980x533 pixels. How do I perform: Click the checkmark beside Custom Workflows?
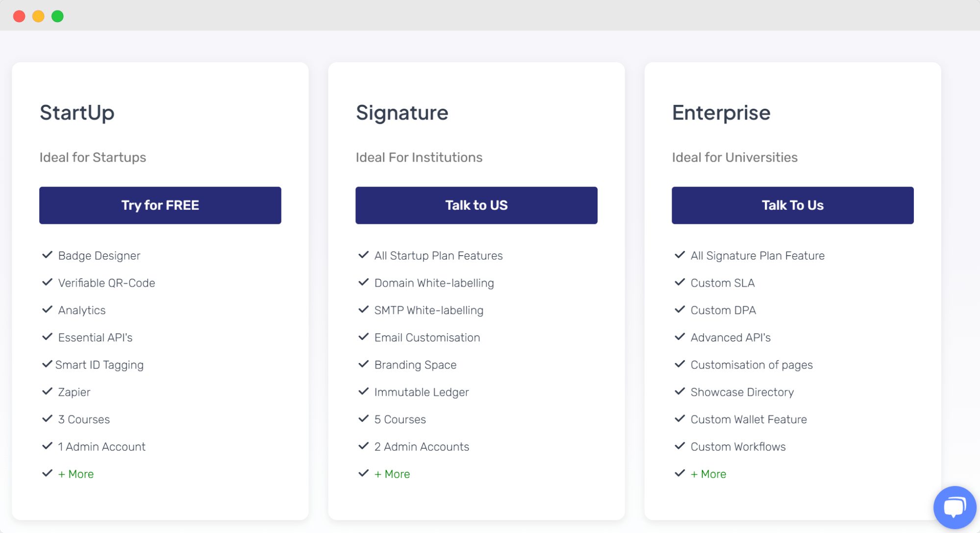(x=679, y=446)
